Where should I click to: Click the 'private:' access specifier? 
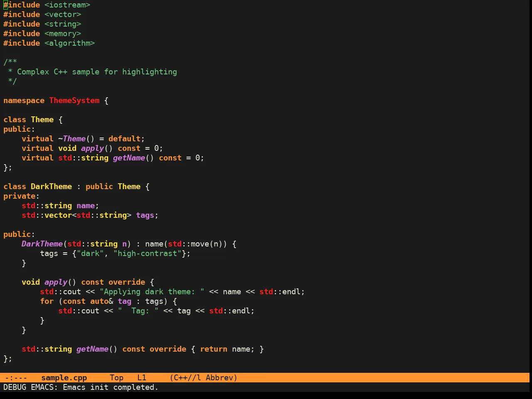(22, 196)
